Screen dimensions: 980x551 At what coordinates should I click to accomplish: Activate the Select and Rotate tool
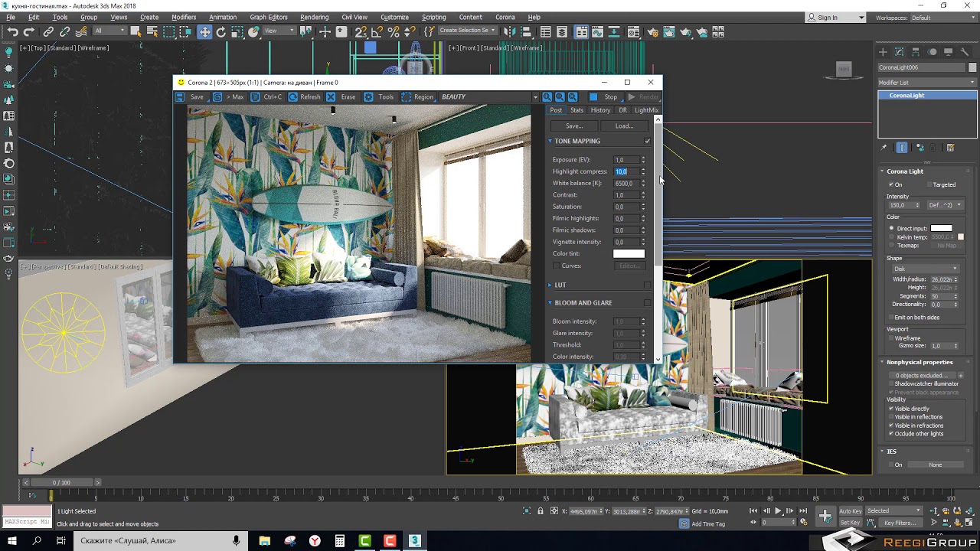pyautogui.click(x=221, y=31)
